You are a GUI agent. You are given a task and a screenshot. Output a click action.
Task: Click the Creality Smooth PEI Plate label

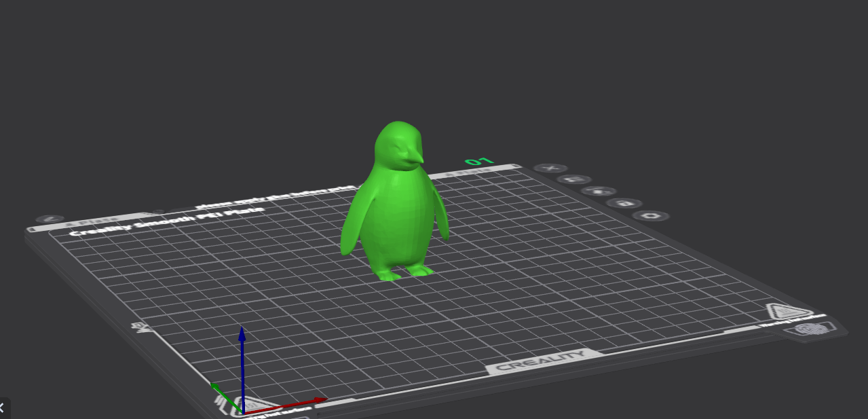(x=167, y=220)
